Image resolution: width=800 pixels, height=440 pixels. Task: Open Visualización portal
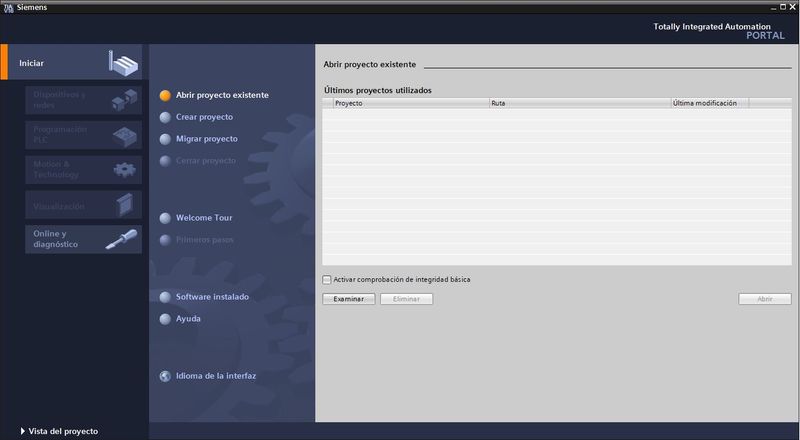pyautogui.click(x=84, y=205)
